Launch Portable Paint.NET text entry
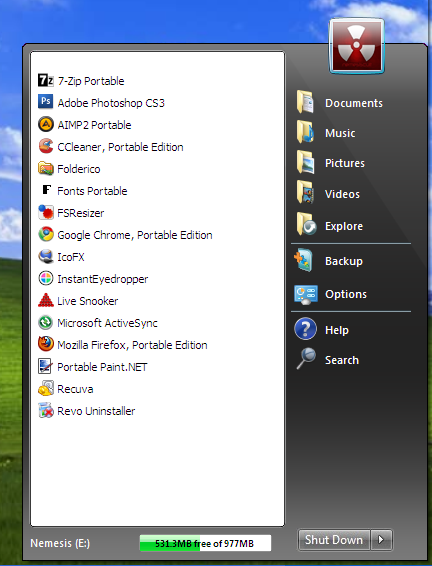 (x=102, y=367)
